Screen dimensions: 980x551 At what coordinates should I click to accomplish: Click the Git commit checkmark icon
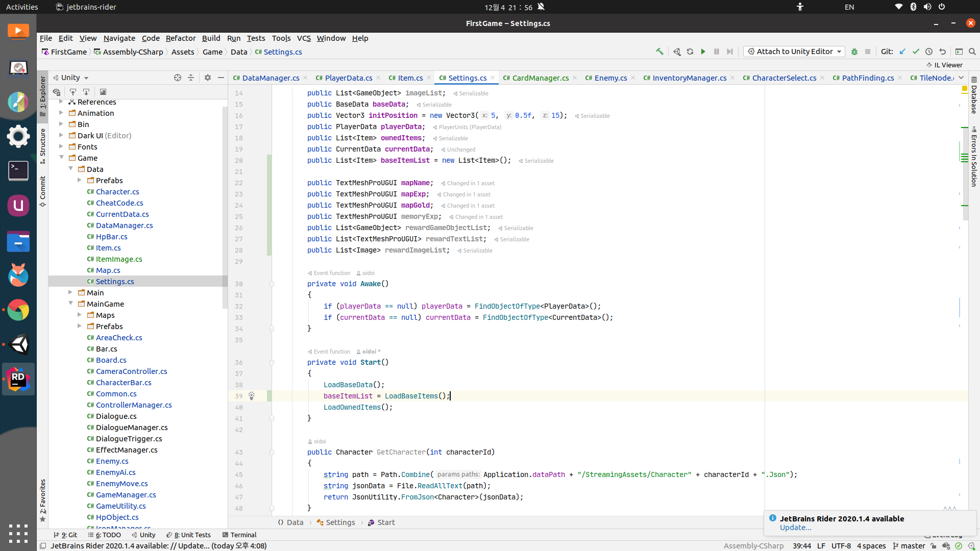coord(916,52)
